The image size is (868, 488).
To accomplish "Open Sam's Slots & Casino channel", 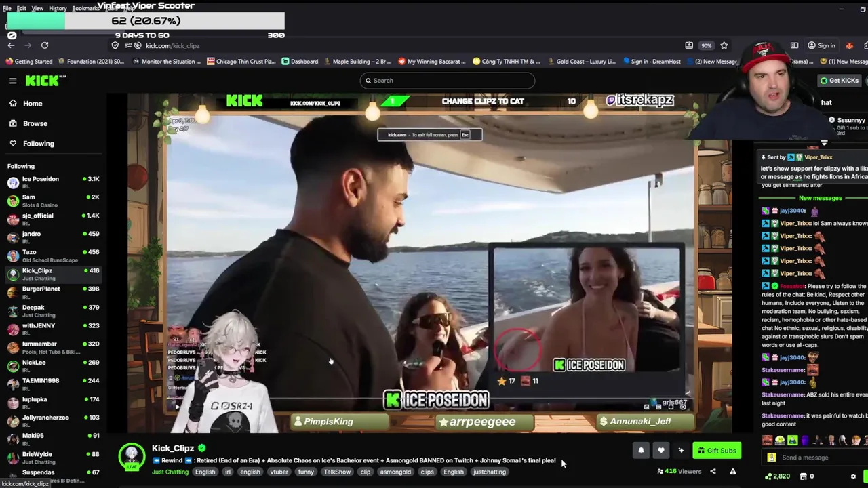I will click(x=53, y=201).
